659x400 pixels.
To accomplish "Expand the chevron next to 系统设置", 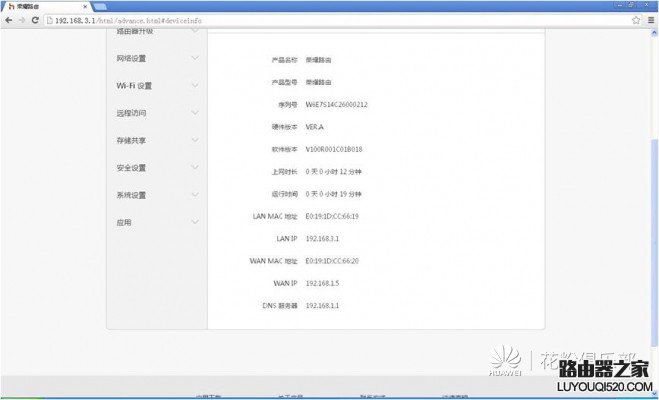I will coord(195,194).
